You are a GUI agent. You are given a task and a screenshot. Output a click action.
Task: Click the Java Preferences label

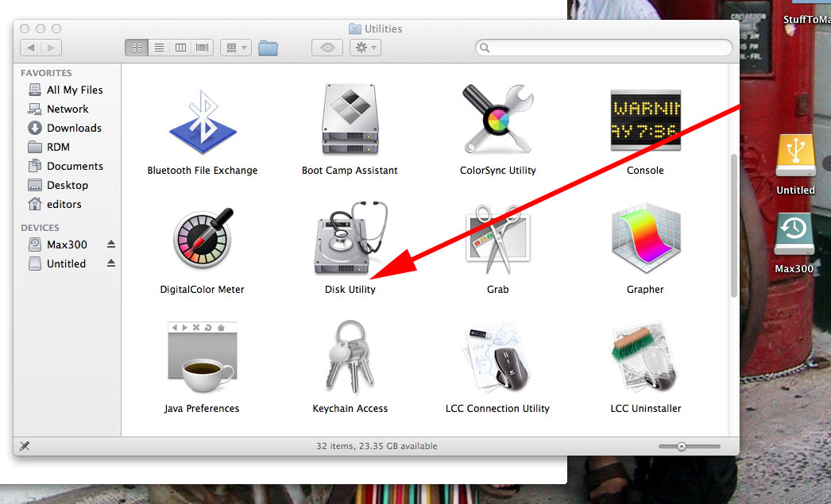[x=202, y=409]
